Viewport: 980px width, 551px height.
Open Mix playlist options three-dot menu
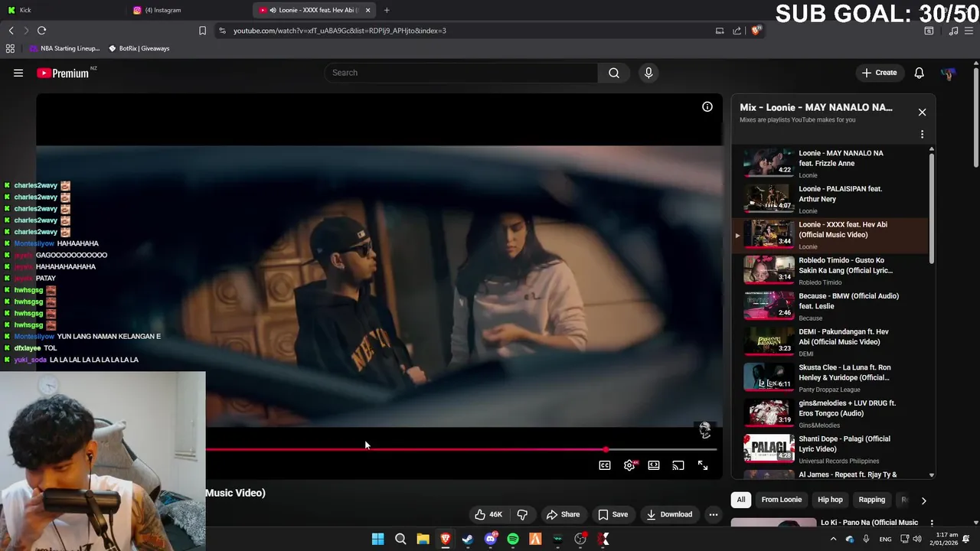(922, 135)
